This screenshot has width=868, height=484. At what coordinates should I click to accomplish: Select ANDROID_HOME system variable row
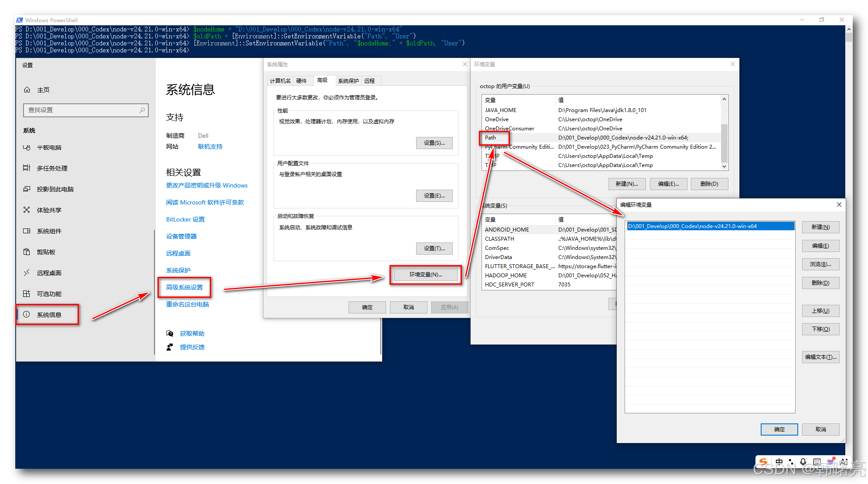click(x=550, y=230)
